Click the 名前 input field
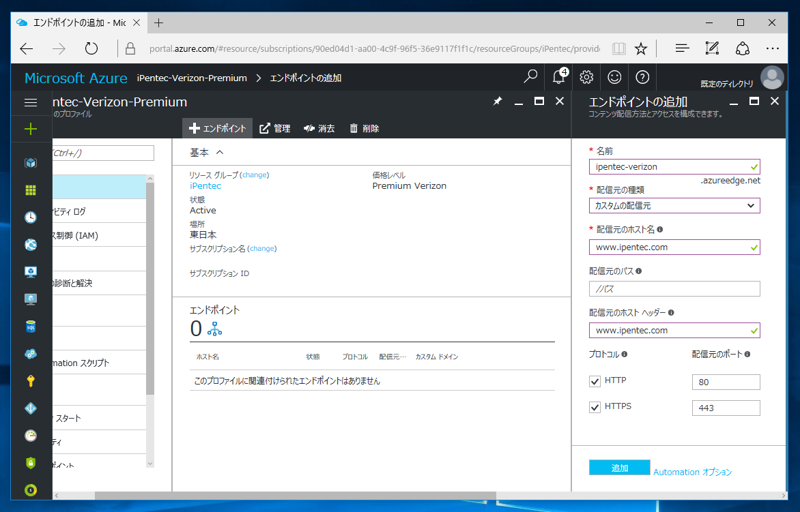This screenshot has width=800, height=512. [674, 167]
